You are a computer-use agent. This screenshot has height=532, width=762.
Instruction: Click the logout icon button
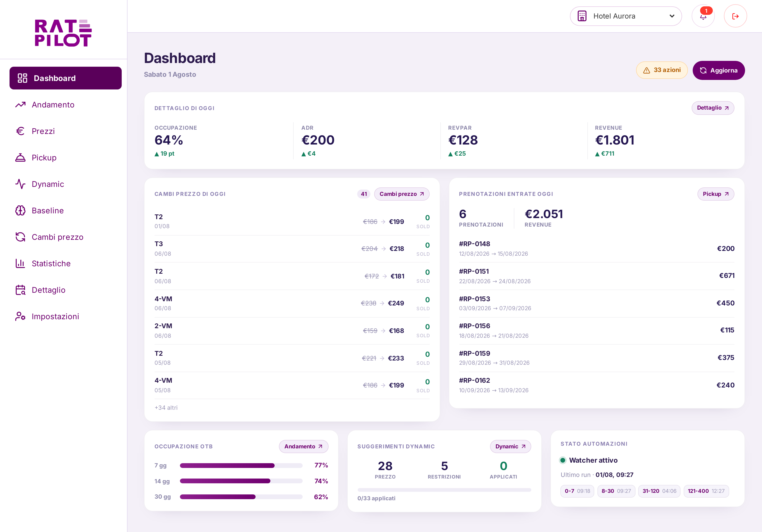[735, 16]
